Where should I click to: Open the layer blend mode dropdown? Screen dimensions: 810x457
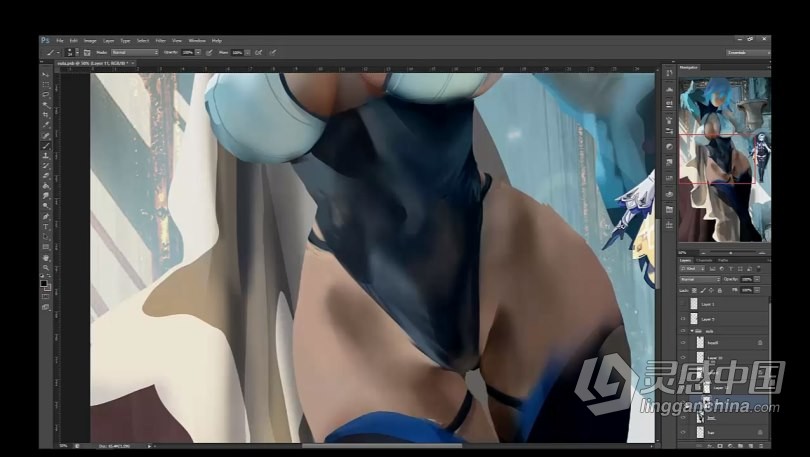click(699, 279)
